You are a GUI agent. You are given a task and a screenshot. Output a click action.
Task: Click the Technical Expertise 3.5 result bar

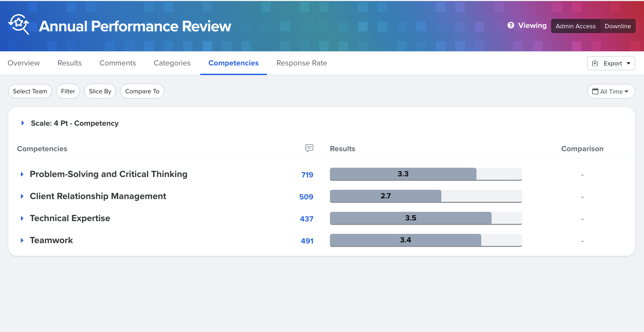(x=410, y=218)
